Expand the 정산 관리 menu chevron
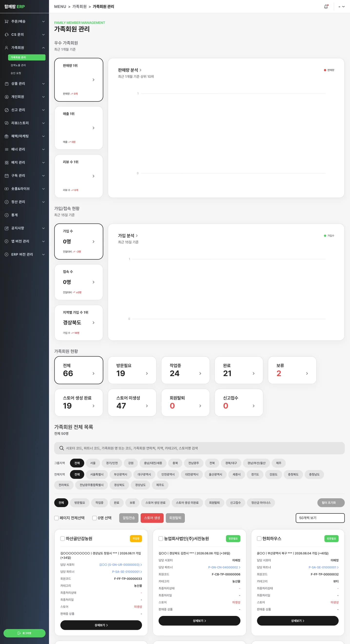Viewport: 350px width, 644px height. point(43,202)
